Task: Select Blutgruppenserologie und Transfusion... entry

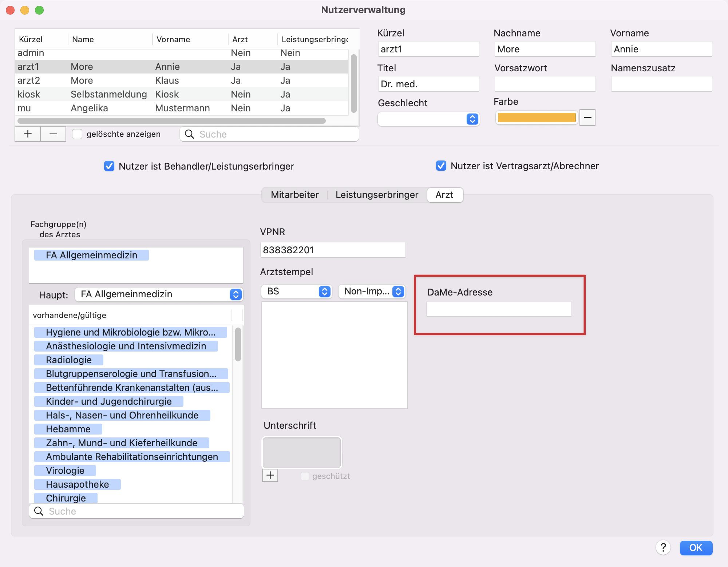Action: pos(131,374)
